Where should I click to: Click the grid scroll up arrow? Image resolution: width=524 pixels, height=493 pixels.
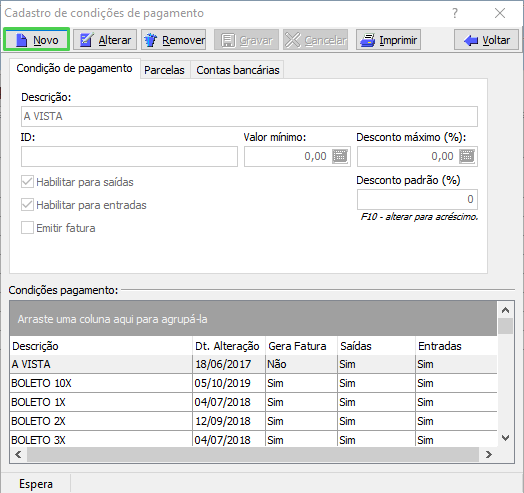pos(506,310)
